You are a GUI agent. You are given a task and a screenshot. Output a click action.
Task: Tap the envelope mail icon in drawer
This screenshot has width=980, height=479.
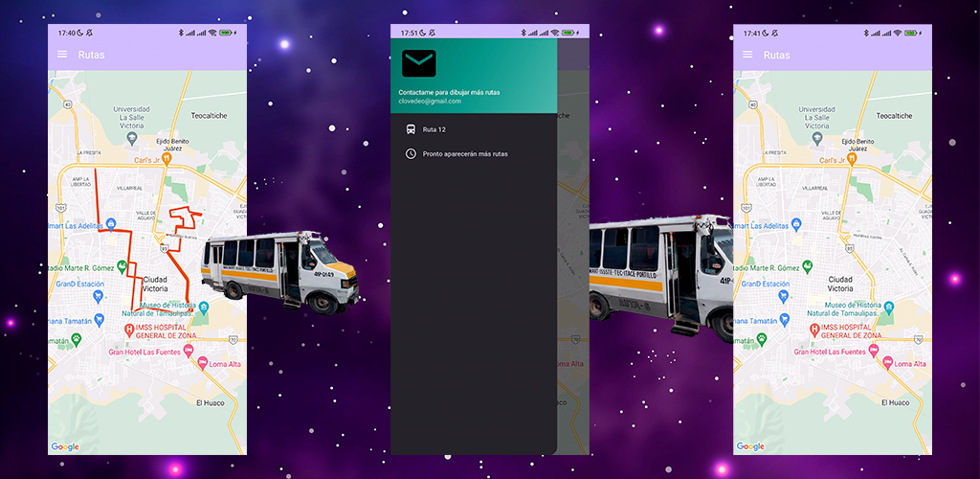pos(418,64)
